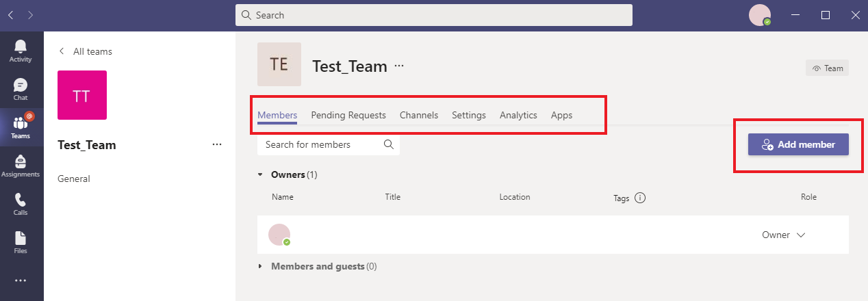Select the General channel

pos(74,179)
